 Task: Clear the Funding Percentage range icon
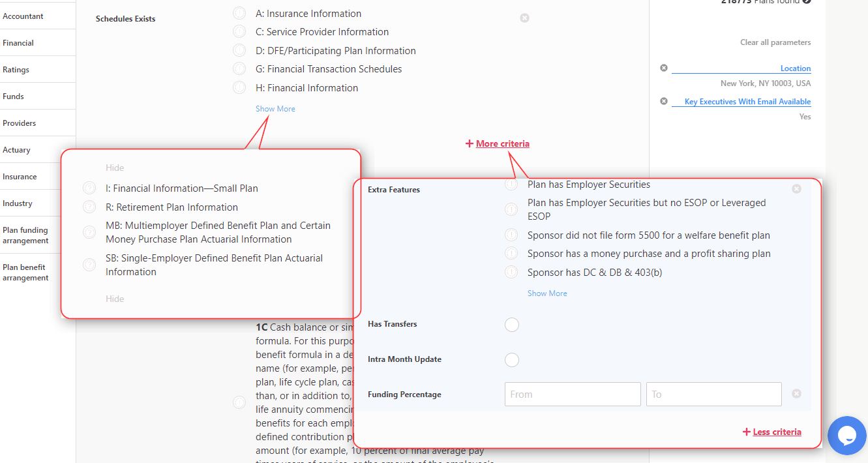796,394
